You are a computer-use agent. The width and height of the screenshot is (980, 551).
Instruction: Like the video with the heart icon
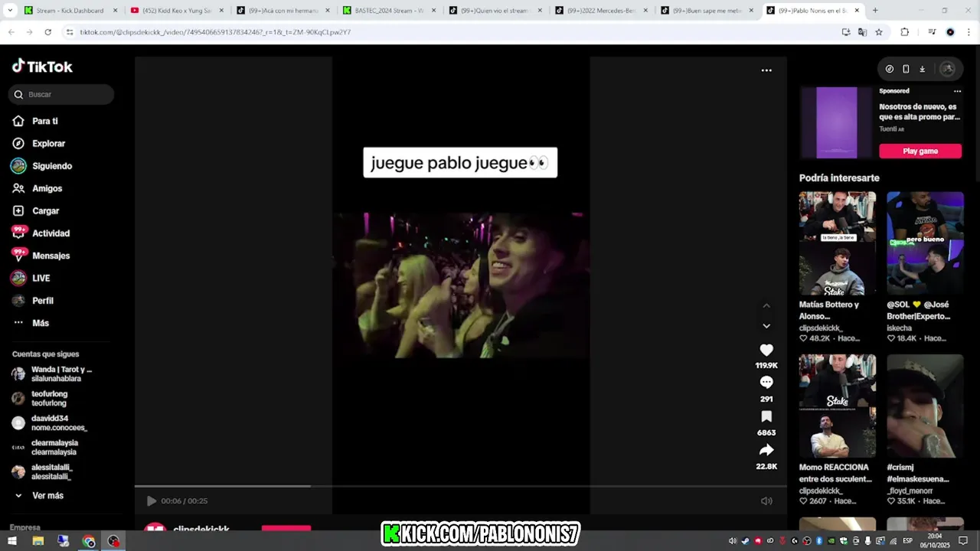766,350
